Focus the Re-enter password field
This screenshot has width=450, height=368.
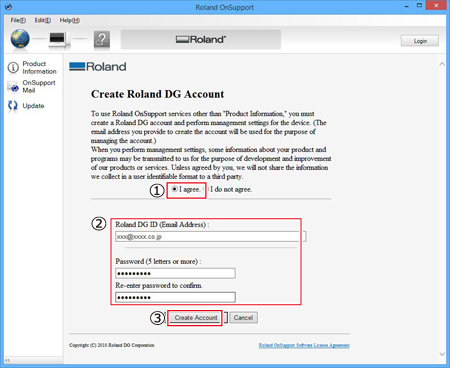coord(175,297)
